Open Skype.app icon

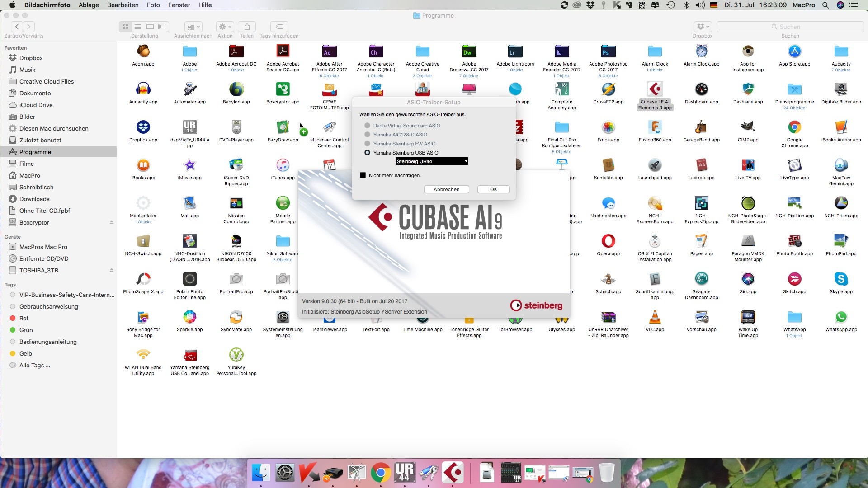pos(841,279)
